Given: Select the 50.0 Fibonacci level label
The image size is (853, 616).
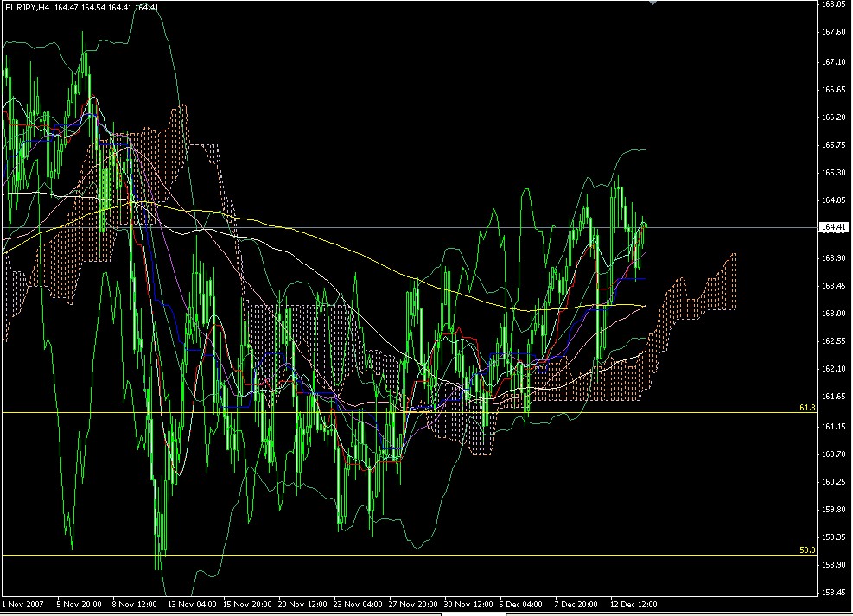Looking at the screenshot, I should click(x=807, y=550).
